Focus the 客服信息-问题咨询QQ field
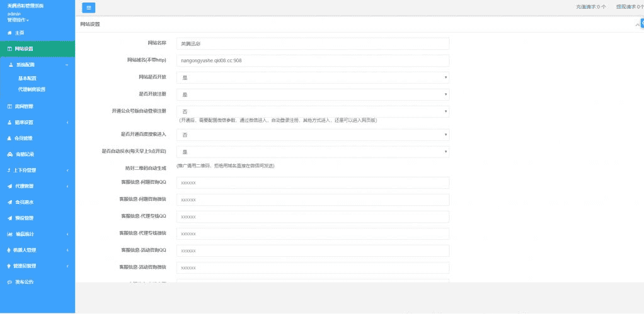The width and height of the screenshot is (644, 314). [313, 183]
